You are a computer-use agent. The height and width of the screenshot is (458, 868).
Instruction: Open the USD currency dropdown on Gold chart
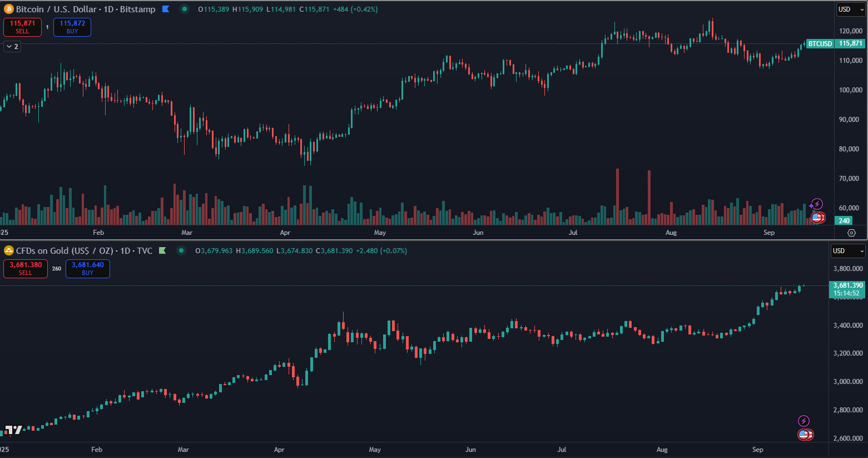(x=848, y=251)
